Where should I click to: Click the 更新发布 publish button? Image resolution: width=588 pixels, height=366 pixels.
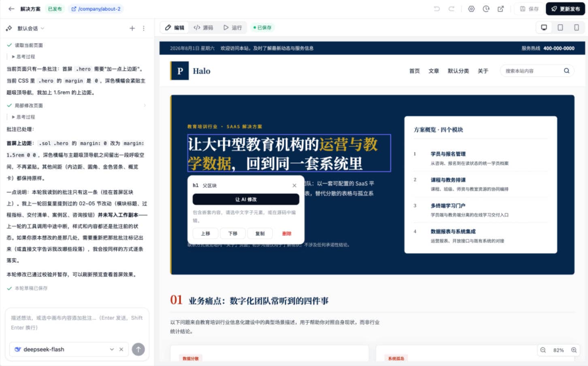[565, 8]
